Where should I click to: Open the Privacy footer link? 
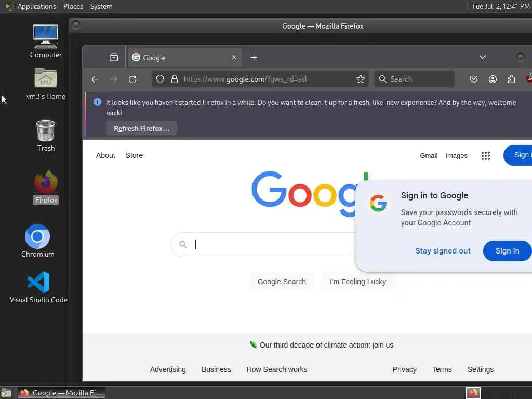point(404,369)
